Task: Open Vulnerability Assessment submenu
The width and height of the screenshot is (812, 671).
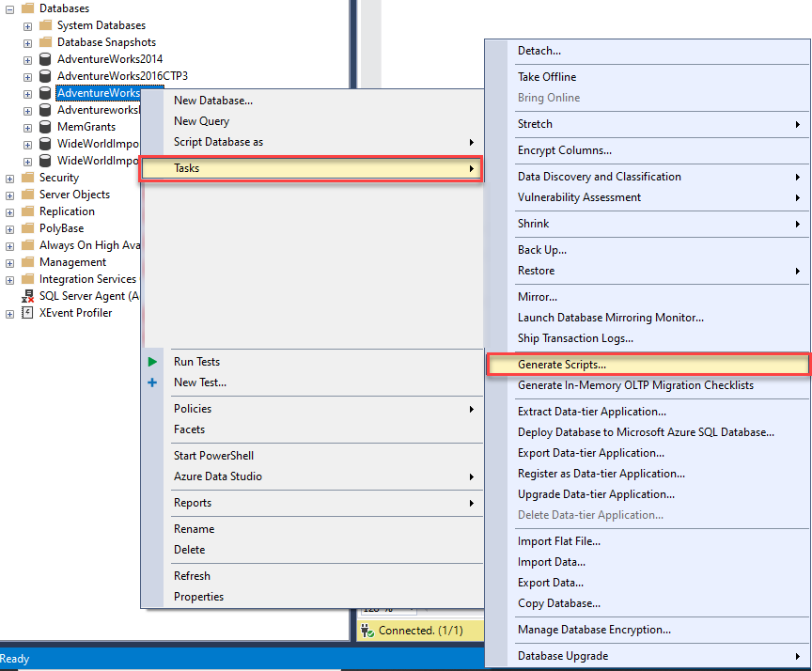Action: [x=648, y=197]
